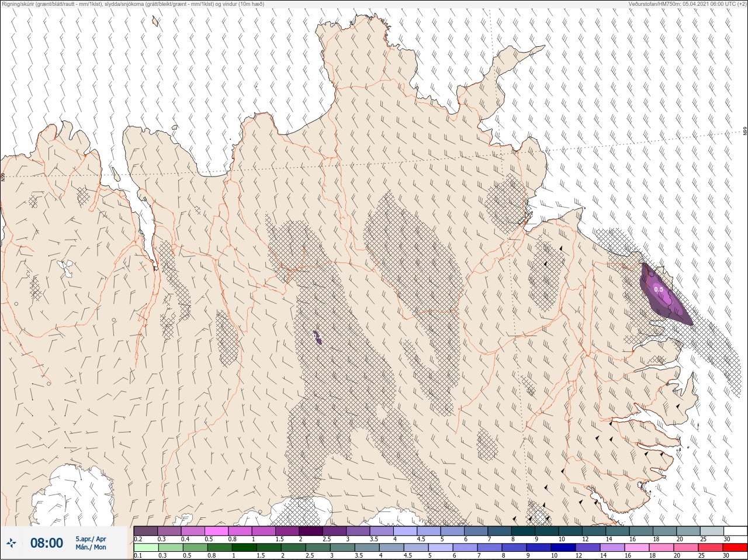Click the '0.2' label in snow legend
Image resolution: width=748 pixels, height=560 pixels.
(x=138, y=539)
